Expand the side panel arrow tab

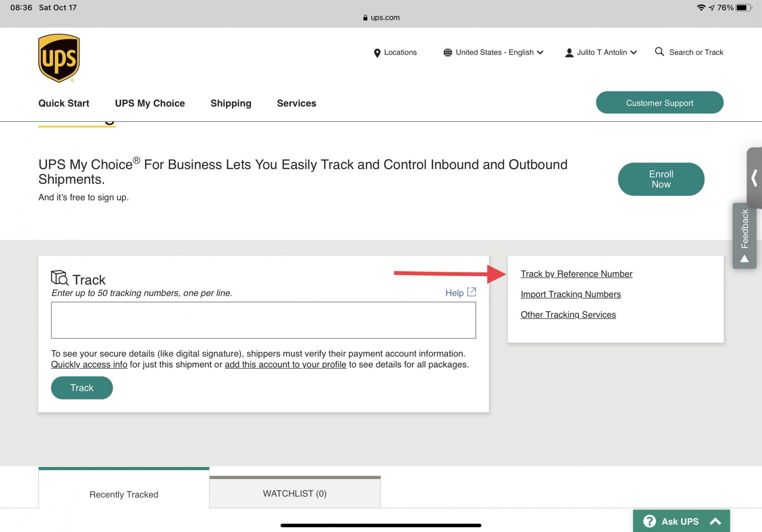(x=754, y=178)
